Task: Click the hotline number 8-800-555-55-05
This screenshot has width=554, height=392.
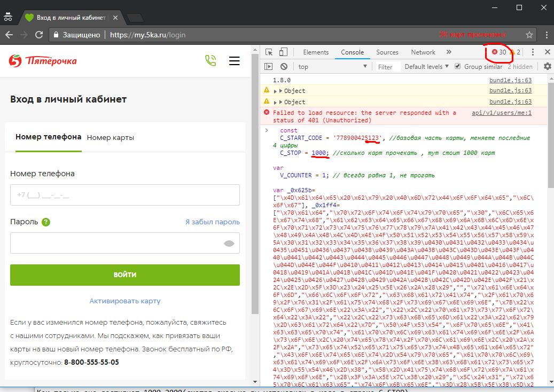Action: point(91,362)
